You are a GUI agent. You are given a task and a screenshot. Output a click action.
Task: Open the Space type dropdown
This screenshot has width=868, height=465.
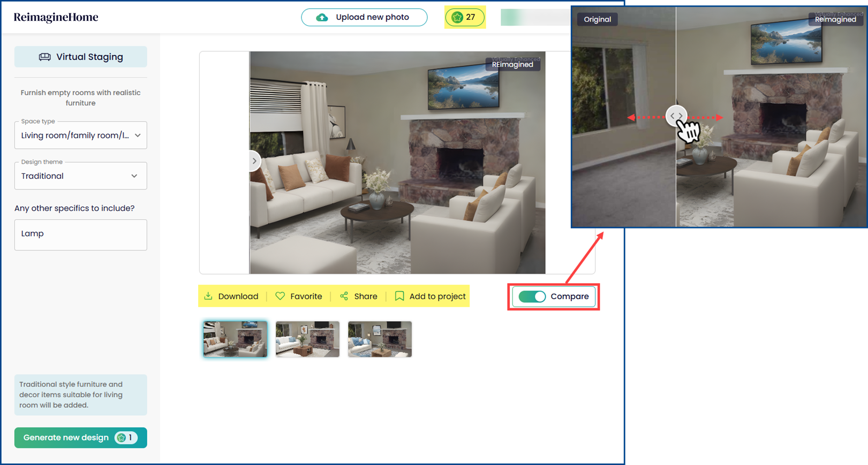(81, 135)
